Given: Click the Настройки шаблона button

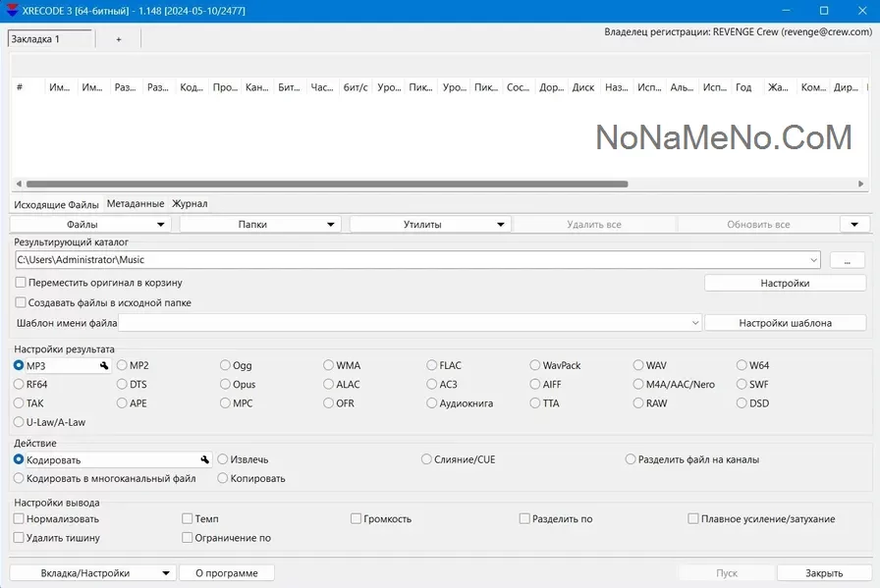Looking at the screenshot, I should pyautogui.click(x=785, y=323).
